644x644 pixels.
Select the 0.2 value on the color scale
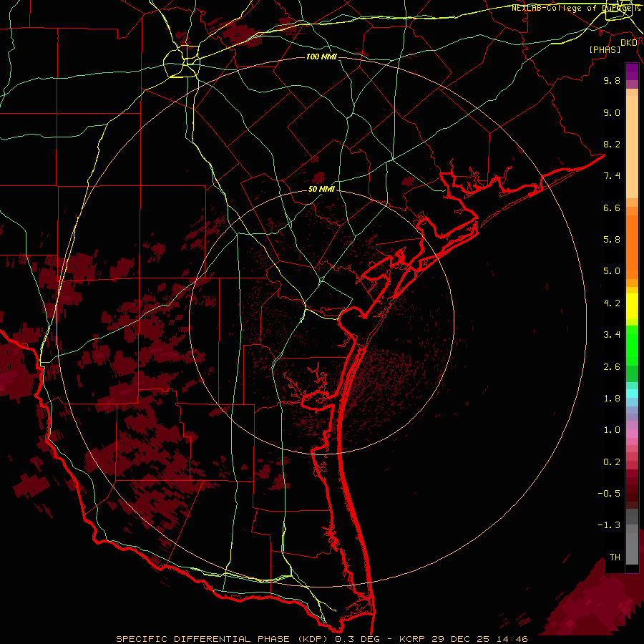click(612, 462)
